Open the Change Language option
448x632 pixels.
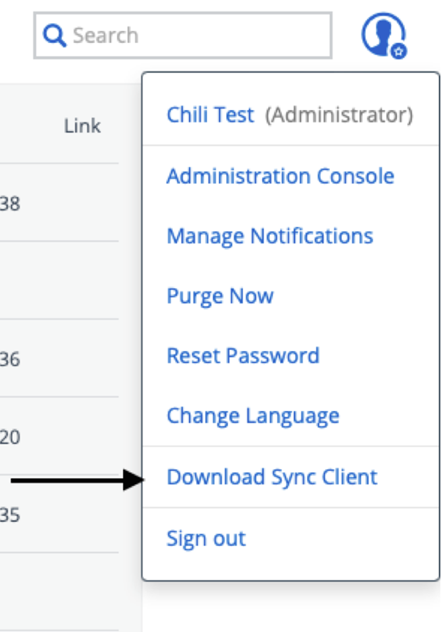(253, 416)
